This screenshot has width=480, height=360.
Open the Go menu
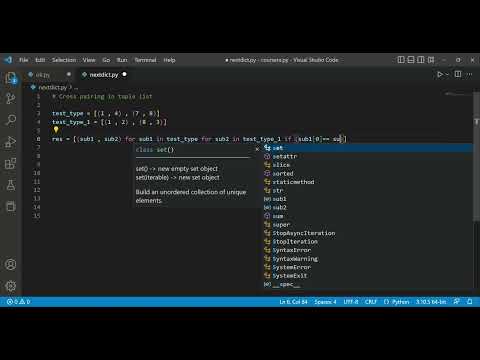(x=106, y=60)
